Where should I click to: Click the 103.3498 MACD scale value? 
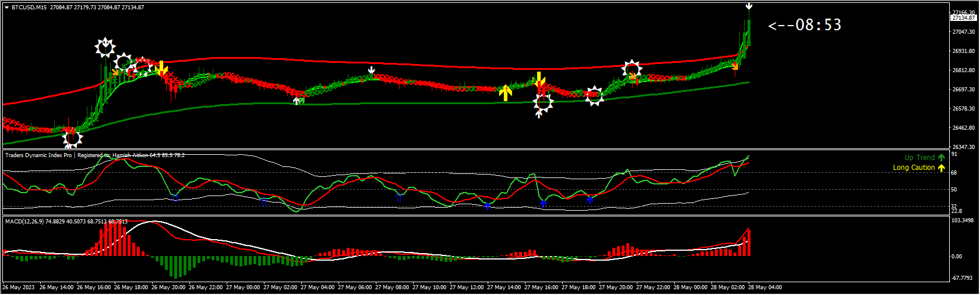coord(963,221)
